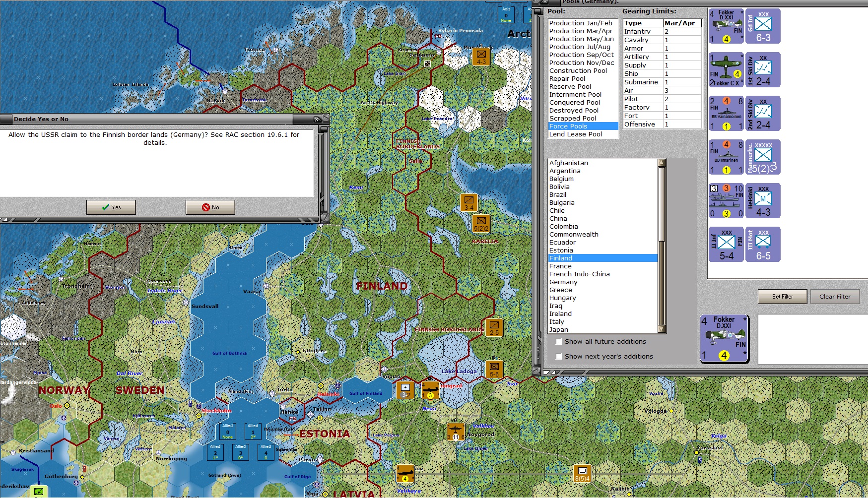This screenshot has width=868, height=498.
Task: Click the Clear Filter button
Action: [x=835, y=297]
